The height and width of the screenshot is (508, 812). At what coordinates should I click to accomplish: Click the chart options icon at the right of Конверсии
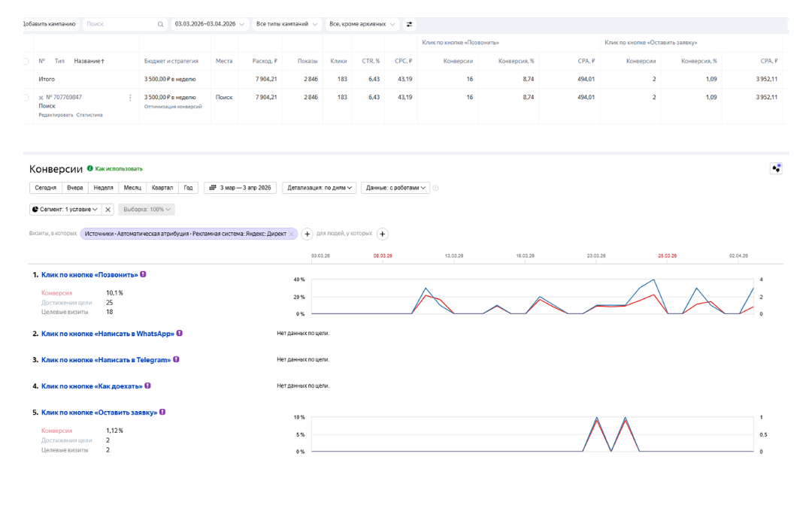[777, 168]
